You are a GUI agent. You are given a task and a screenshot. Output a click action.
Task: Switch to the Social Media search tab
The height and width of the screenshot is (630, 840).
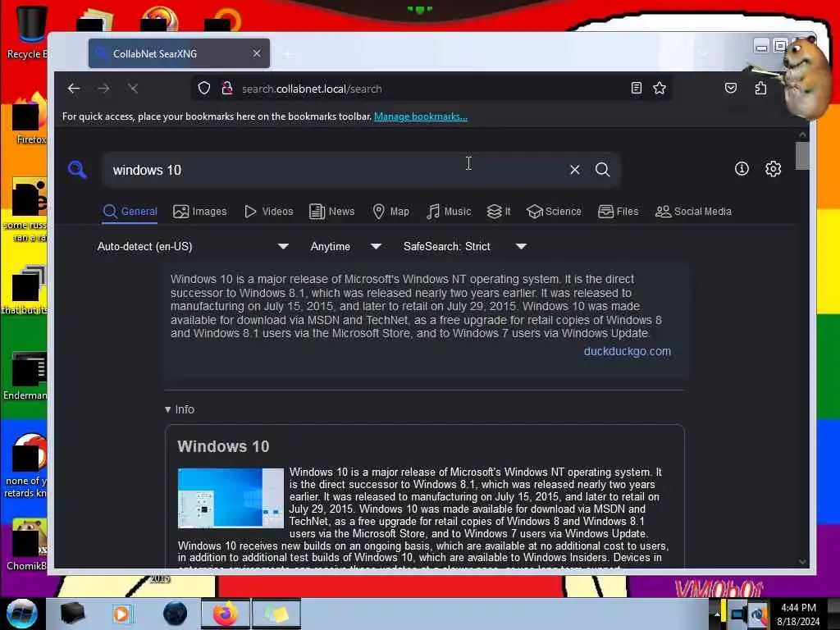[x=693, y=212]
